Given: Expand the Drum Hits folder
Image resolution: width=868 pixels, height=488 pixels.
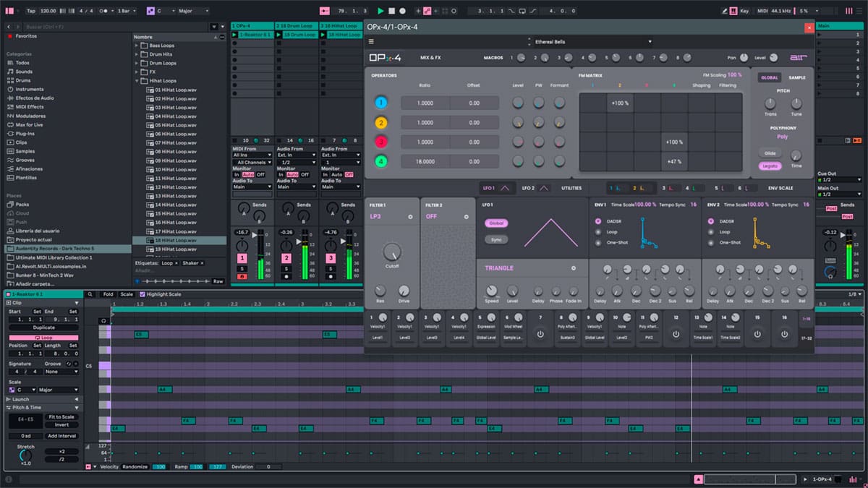Looking at the screenshot, I should click(x=136, y=54).
